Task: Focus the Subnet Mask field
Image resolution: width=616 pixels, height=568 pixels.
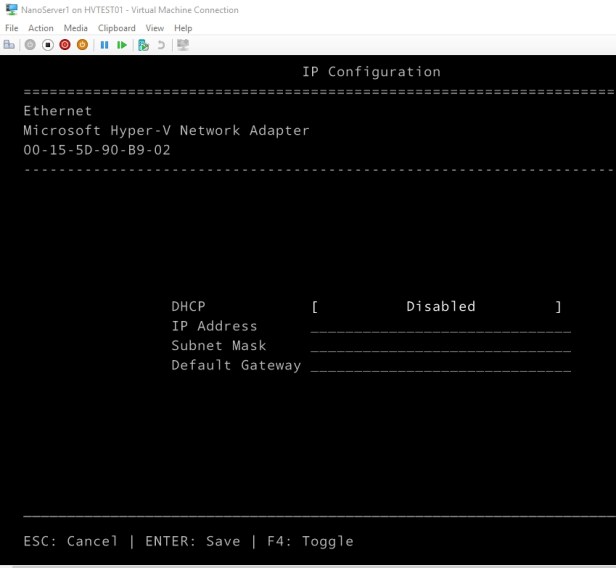Action: tap(440, 347)
